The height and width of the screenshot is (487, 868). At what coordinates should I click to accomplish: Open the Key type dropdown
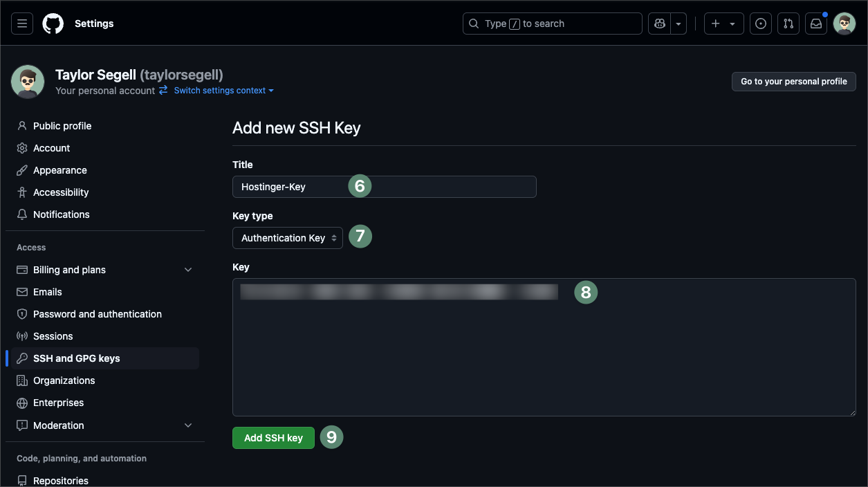point(288,238)
